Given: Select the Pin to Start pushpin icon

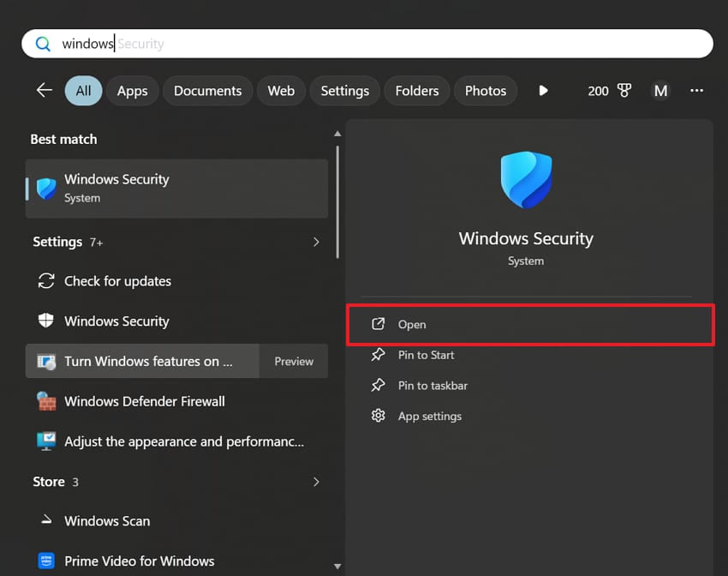Looking at the screenshot, I should pyautogui.click(x=379, y=355).
